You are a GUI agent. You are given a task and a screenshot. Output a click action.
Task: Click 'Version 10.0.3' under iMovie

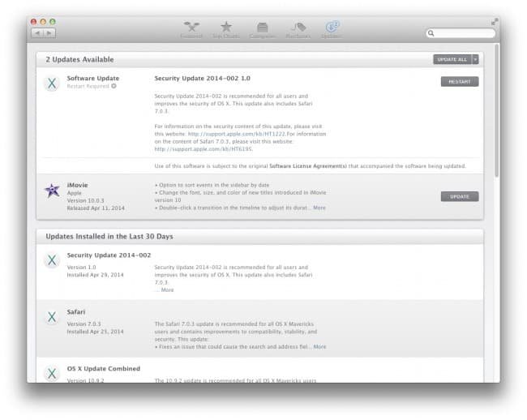click(x=85, y=200)
